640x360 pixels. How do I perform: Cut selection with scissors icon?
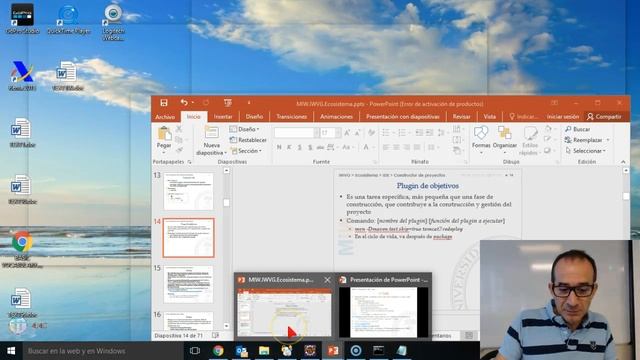tap(179, 129)
